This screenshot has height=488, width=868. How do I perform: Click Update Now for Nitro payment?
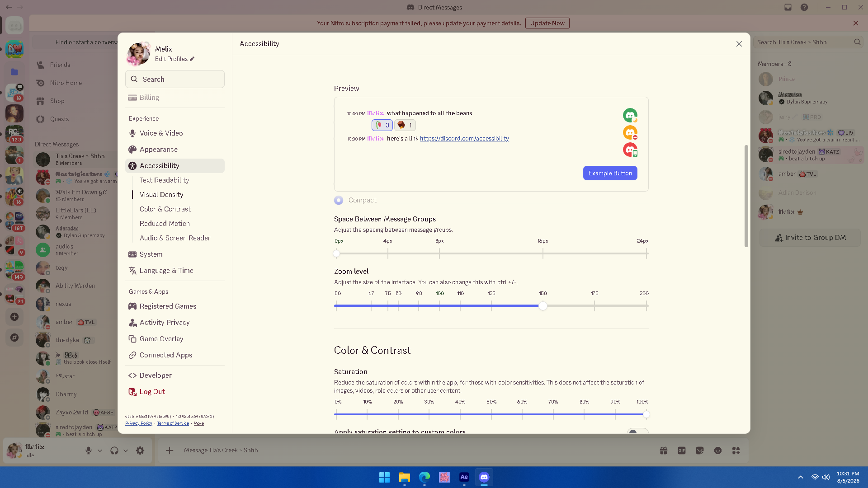[x=547, y=23]
